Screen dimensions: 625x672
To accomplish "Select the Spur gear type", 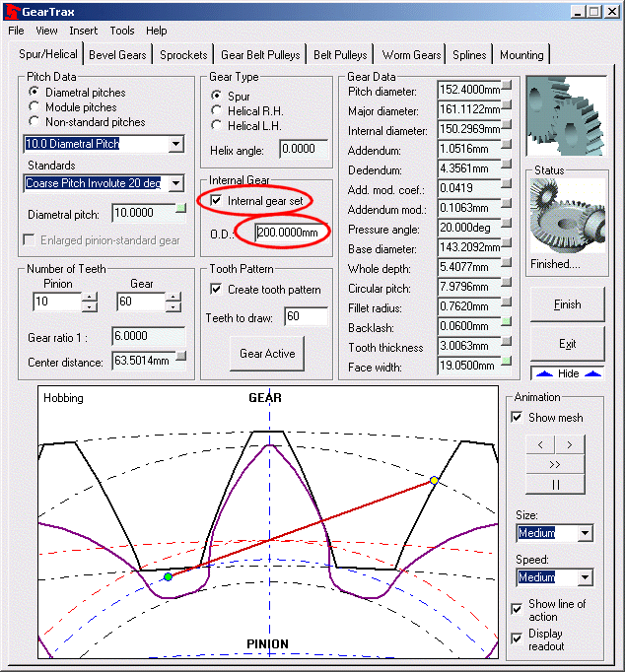I will pos(217,96).
